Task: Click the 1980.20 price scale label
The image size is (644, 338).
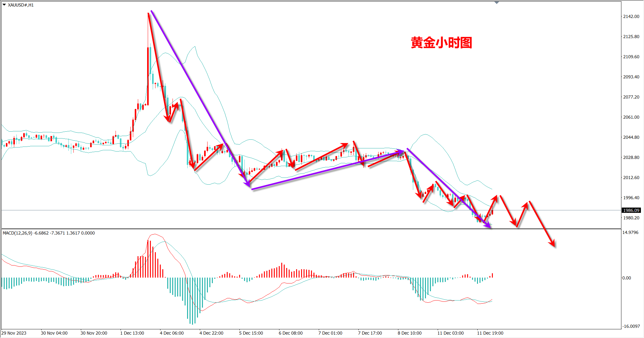Action: tap(631, 218)
